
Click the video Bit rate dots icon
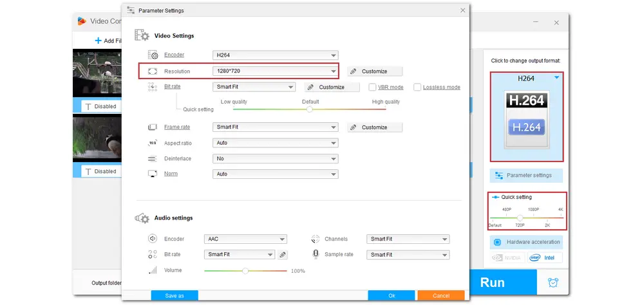[x=153, y=87]
